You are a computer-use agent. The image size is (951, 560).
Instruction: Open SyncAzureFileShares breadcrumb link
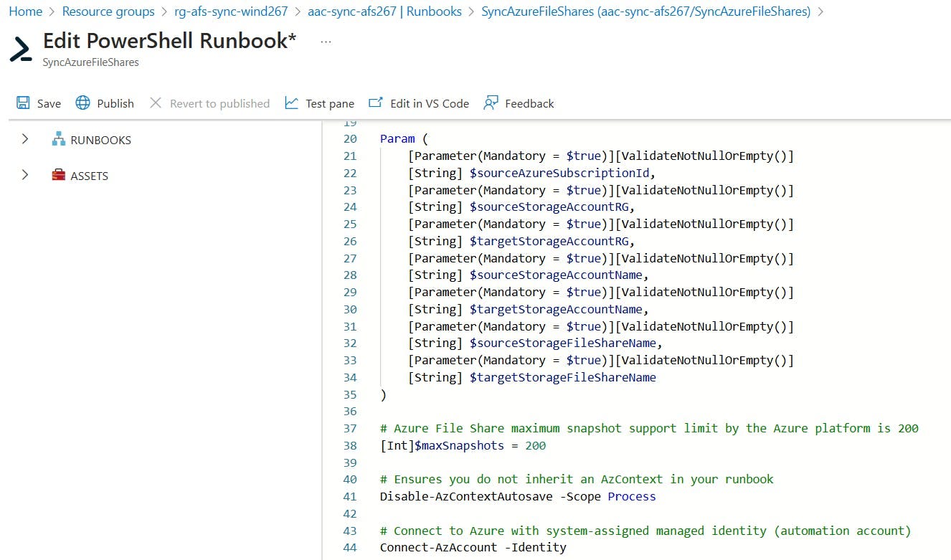(646, 11)
